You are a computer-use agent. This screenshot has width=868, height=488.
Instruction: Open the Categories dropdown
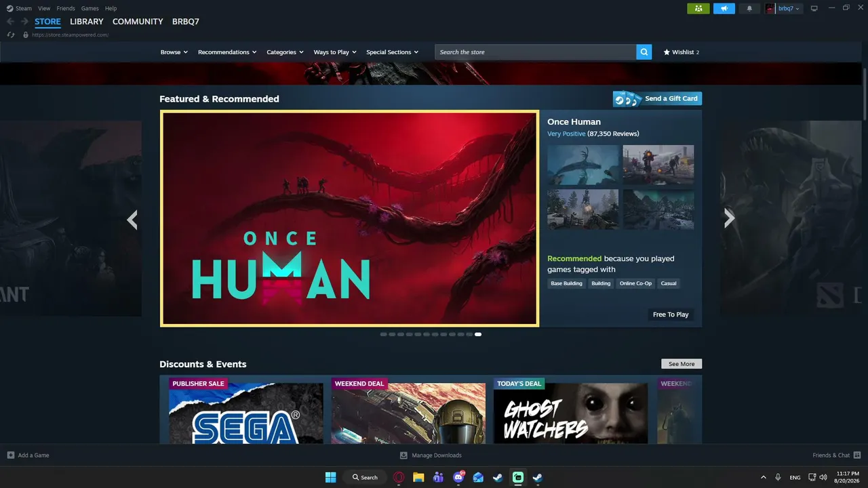pos(285,52)
